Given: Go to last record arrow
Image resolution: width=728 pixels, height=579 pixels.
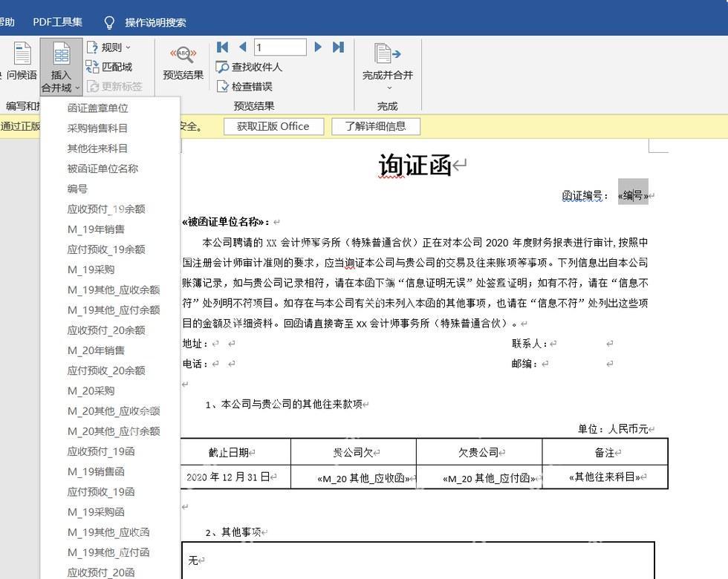Looking at the screenshot, I should click(x=338, y=47).
